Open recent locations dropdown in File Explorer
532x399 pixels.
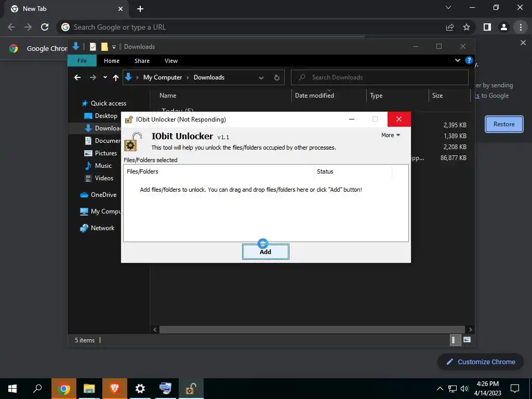(105, 77)
